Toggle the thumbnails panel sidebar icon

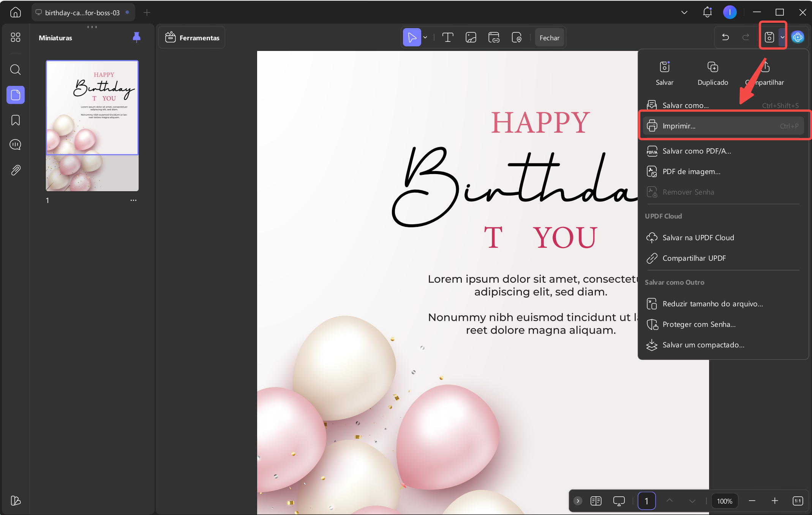[15, 95]
